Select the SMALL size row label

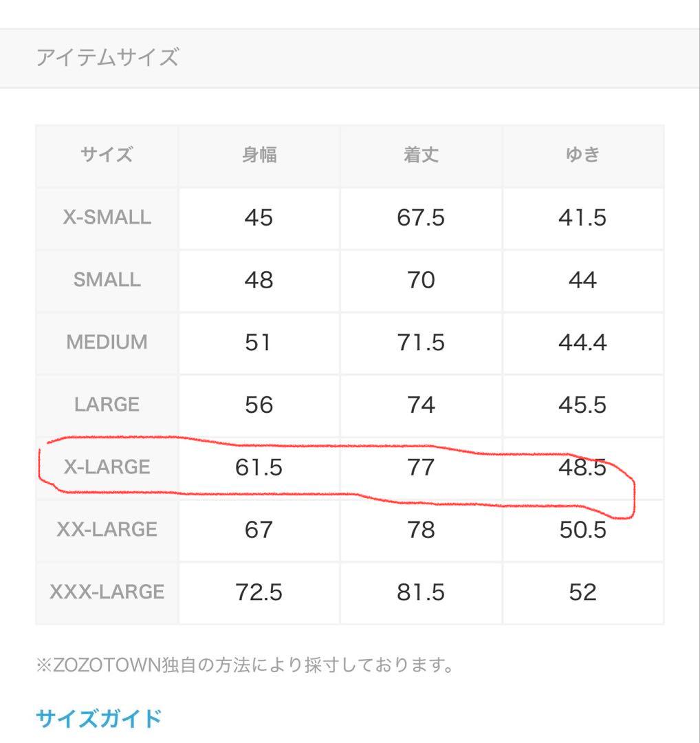[x=107, y=280]
